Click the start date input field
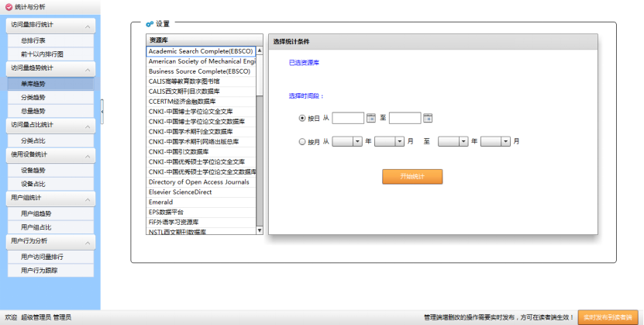 coord(348,118)
